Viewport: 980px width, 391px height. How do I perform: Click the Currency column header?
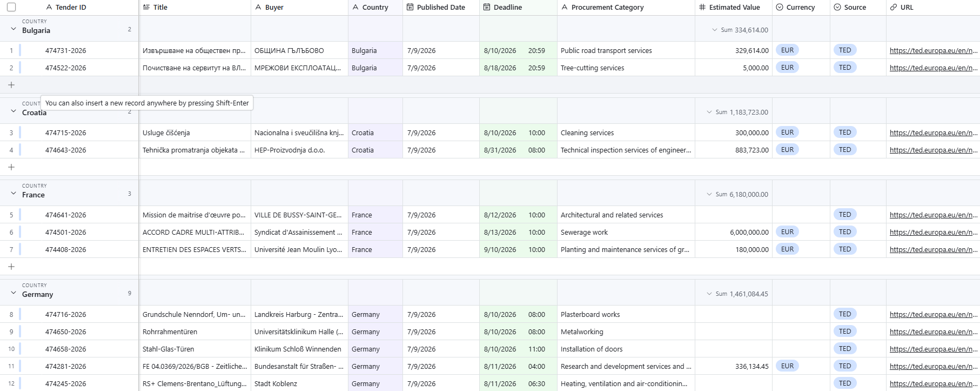point(801,8)
